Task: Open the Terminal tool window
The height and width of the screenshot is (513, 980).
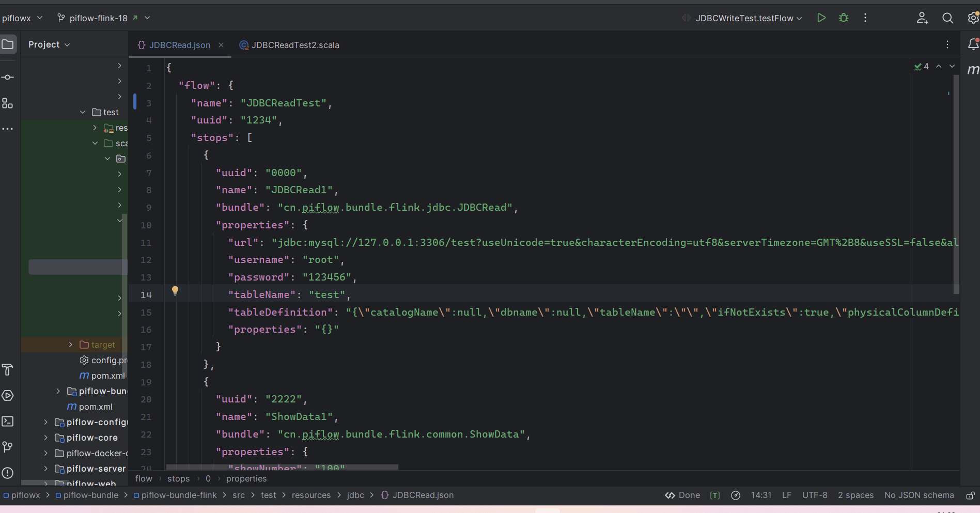Action: pos(8,422)
